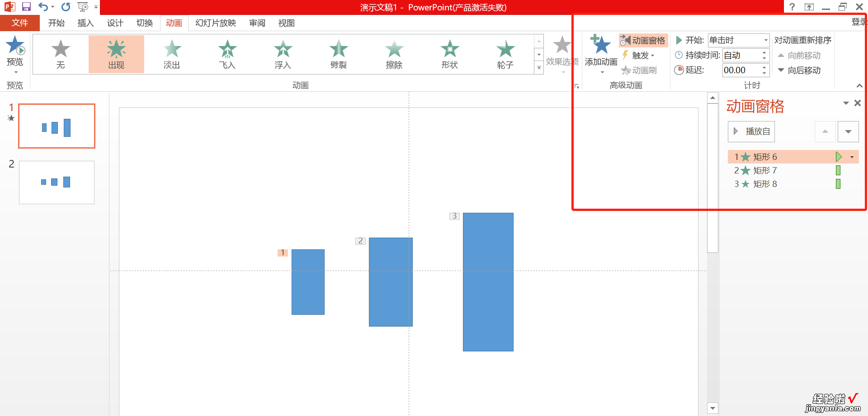Select the 形状 shape animation effect
This screenshot has height=416, width=868.
click(x=450, y=54)
